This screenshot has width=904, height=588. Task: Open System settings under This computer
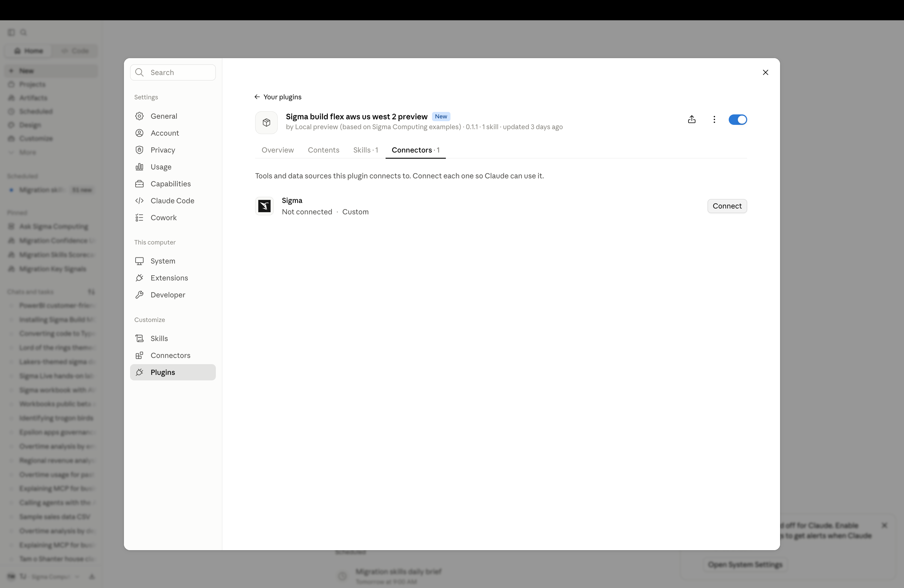click(173, 261)
